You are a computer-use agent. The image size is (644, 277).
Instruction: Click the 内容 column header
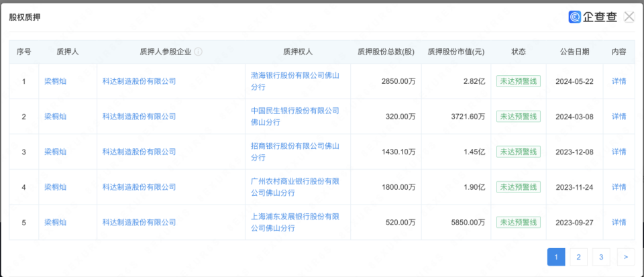click(619, 52)
